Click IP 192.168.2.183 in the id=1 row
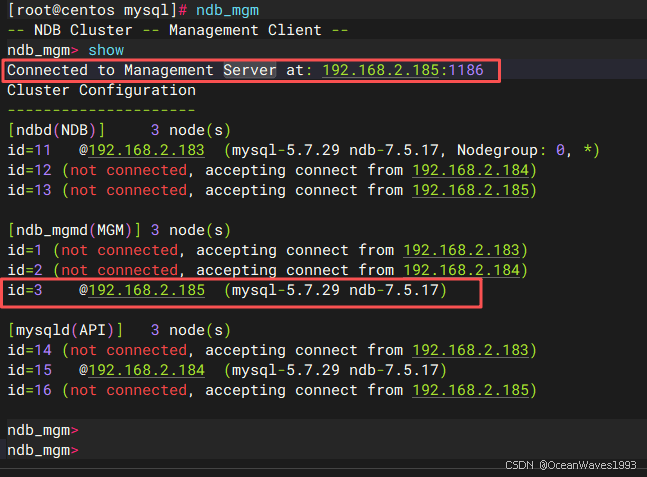 pos(461,250)
